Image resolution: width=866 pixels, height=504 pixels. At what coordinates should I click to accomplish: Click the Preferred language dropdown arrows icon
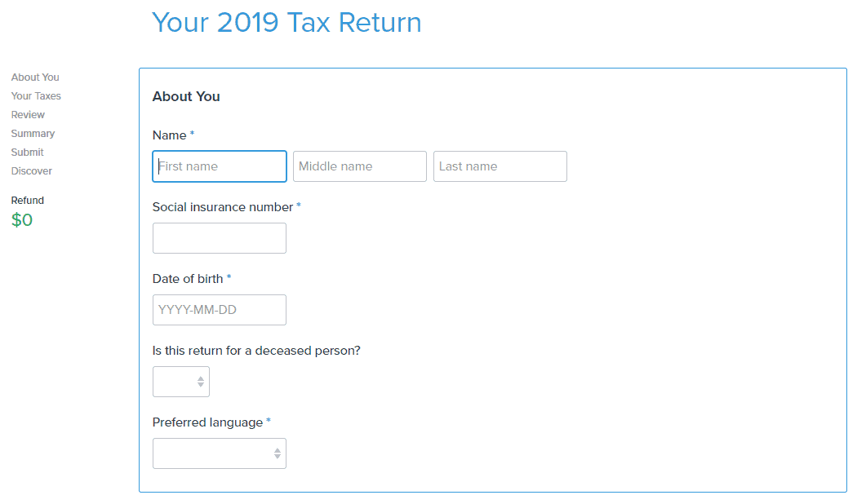pos(278,453)
